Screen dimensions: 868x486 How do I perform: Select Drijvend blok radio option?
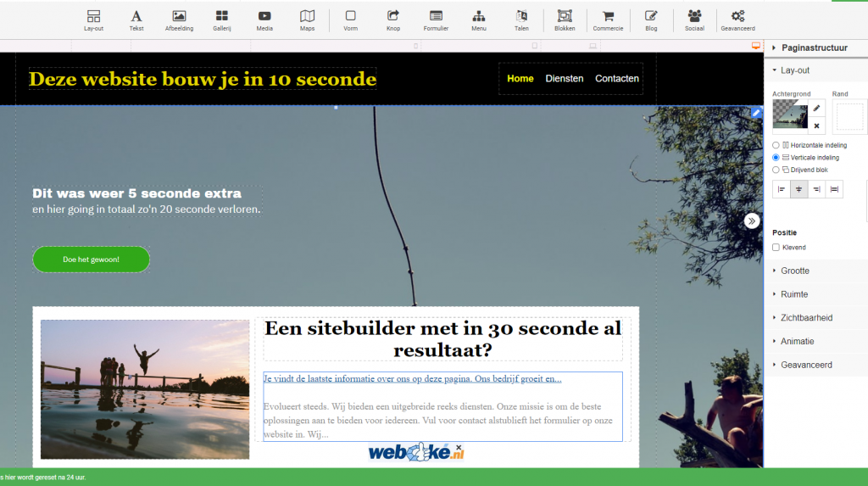(776, 170)
